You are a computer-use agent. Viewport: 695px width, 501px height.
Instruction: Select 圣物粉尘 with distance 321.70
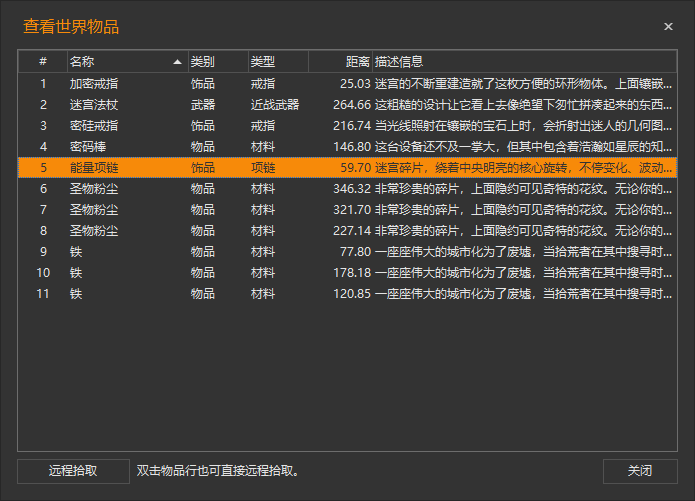(x=348, y=210)
